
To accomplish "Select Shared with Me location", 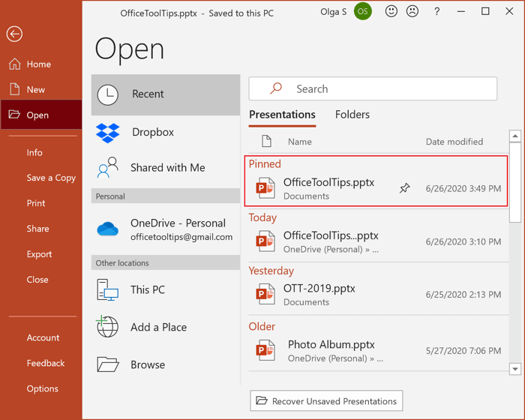I will (166, 167).
